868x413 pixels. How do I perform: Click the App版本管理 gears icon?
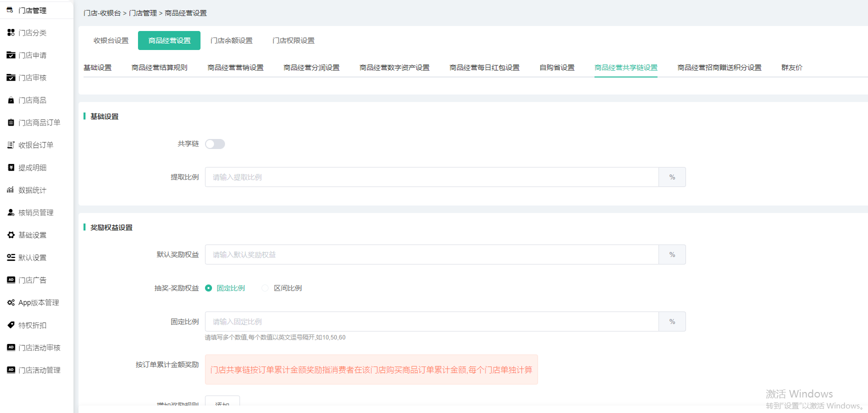(11, 302)
